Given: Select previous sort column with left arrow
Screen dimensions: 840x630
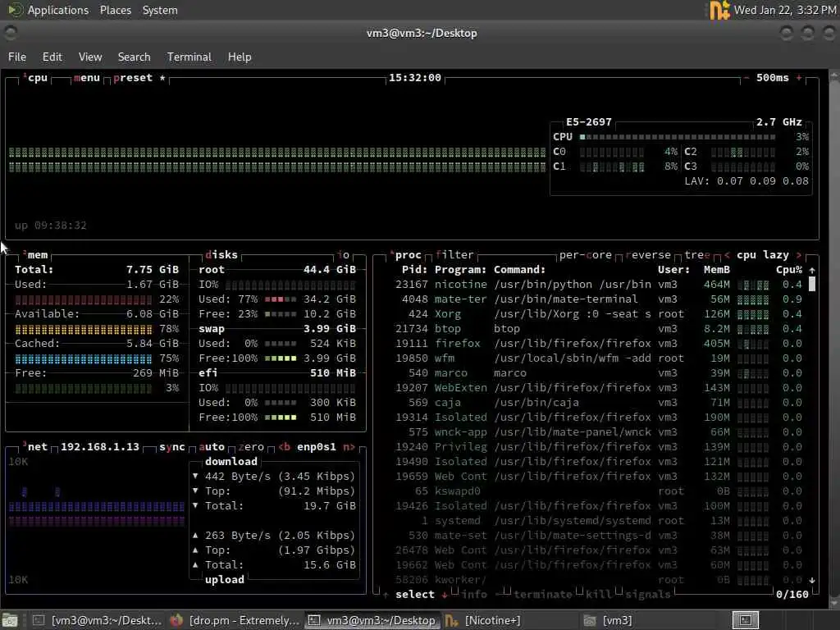Looking at the screenshot, I should pos(727,255).
